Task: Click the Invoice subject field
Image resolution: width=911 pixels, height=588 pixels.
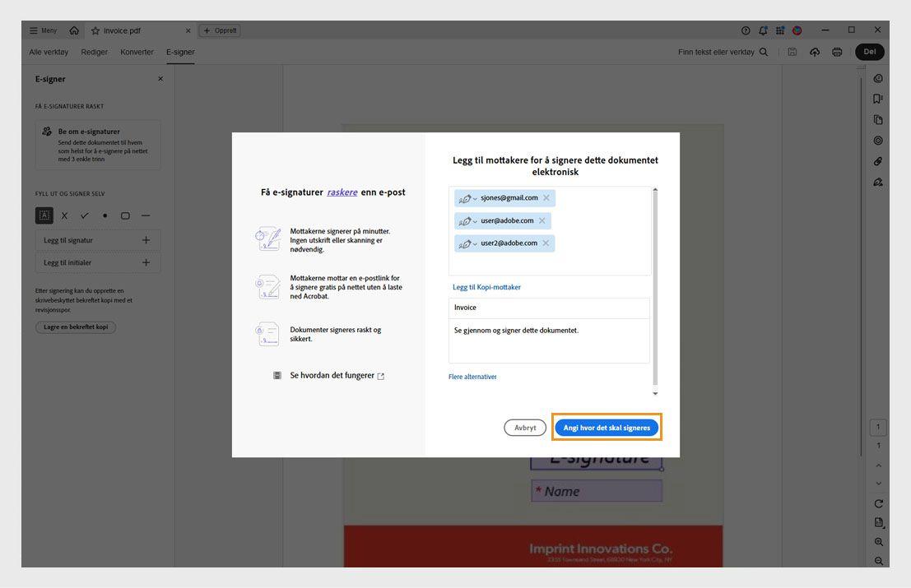Action: (549, 308)
